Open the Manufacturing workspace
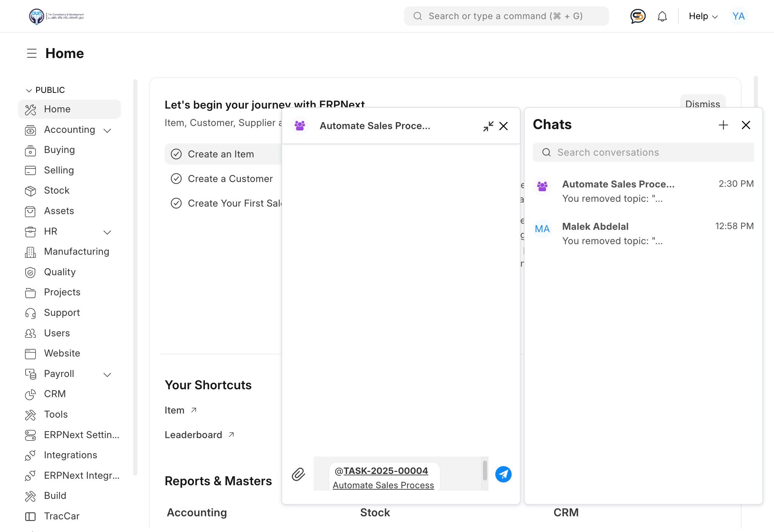The width and height of the screenshot is (774, 532). (x=77, y=252)
